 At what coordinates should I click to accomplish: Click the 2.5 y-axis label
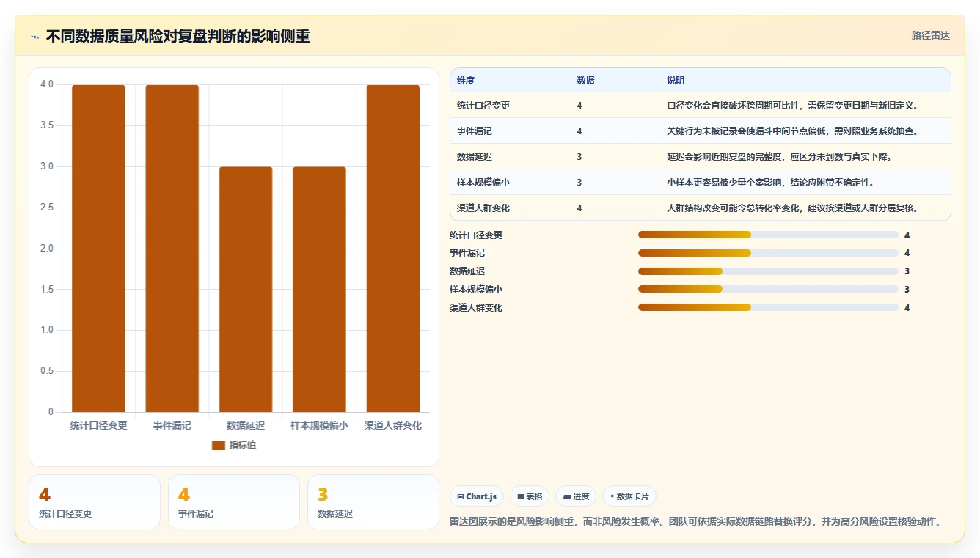point(47,208)
